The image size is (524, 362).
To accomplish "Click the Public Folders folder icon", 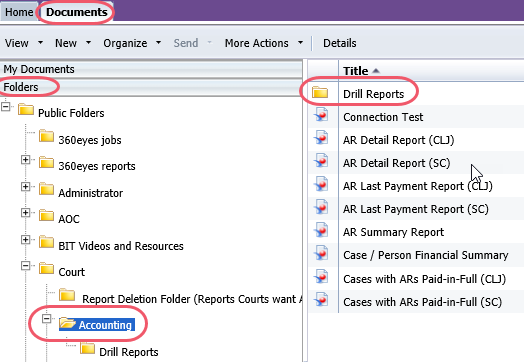I will pos(26,109).
